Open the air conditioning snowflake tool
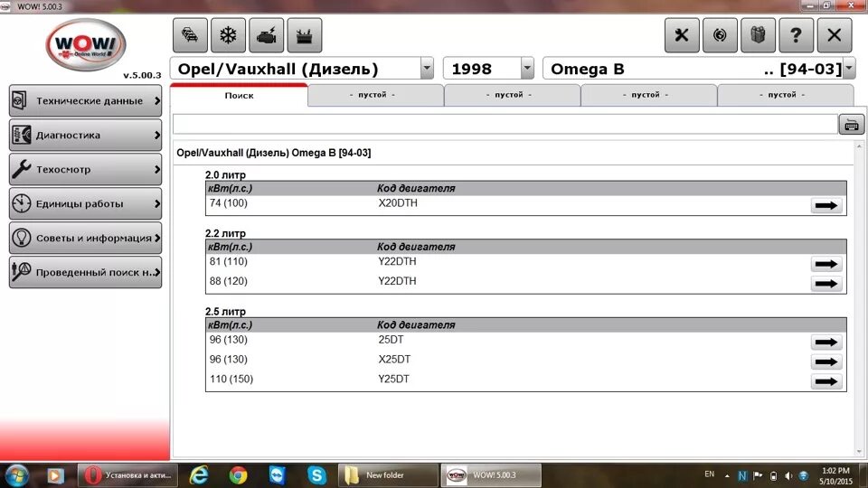868x488 pixels. (x=228, y=35)
